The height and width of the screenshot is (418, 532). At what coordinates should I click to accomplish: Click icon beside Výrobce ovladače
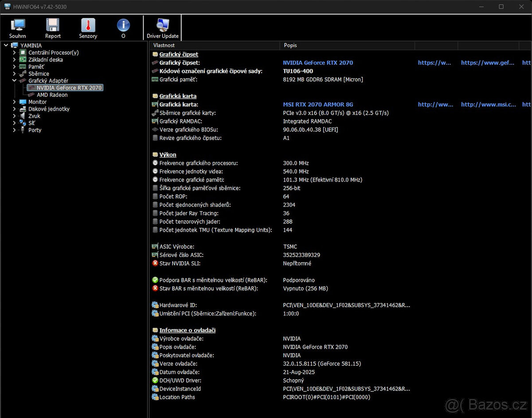155,339
